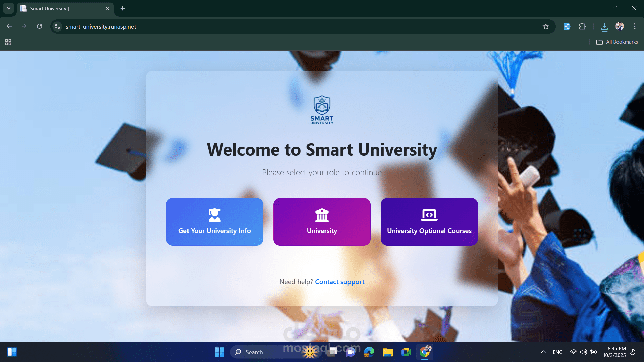Screen dimensions: 644x362
Task: Open the Teams chat taskbar icon
Action: [x=351, y=352]
